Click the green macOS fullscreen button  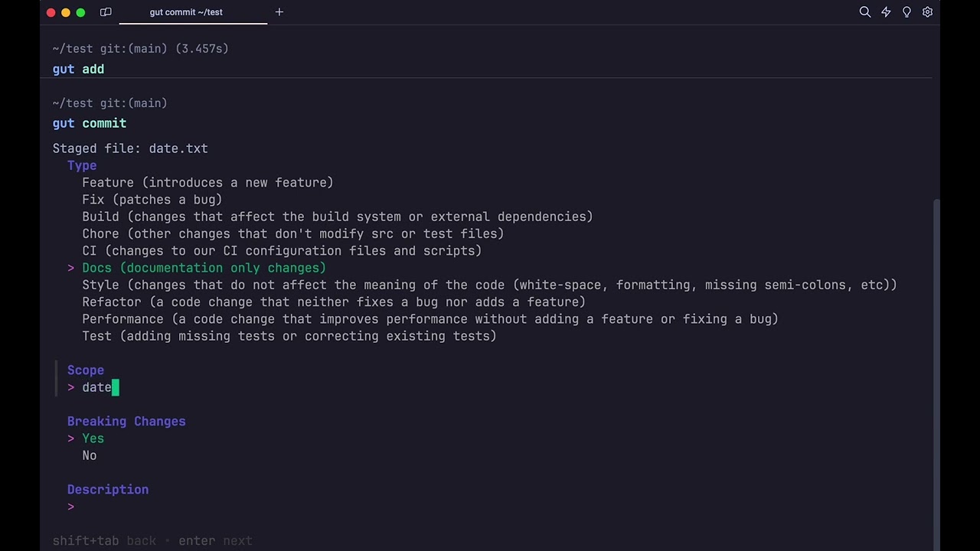[80, 12]
